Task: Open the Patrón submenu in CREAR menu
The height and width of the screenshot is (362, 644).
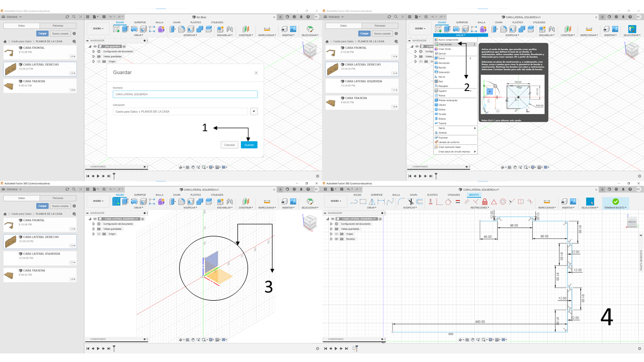Action: click(x=455, y=128)
